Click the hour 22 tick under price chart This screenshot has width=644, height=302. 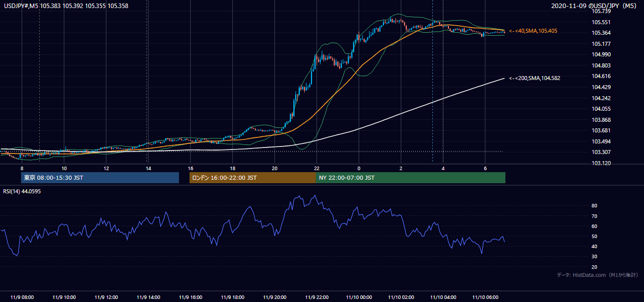(316, 168)
